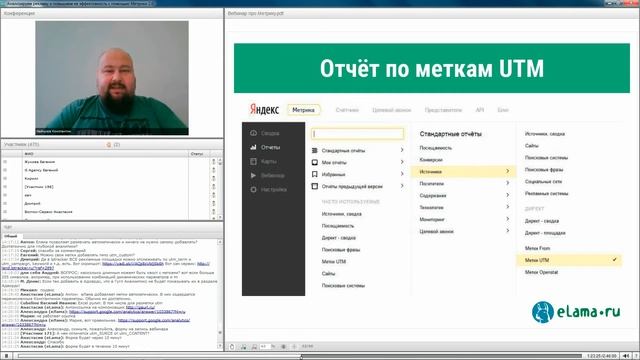Click the Избранные bookmark icon

315,174
